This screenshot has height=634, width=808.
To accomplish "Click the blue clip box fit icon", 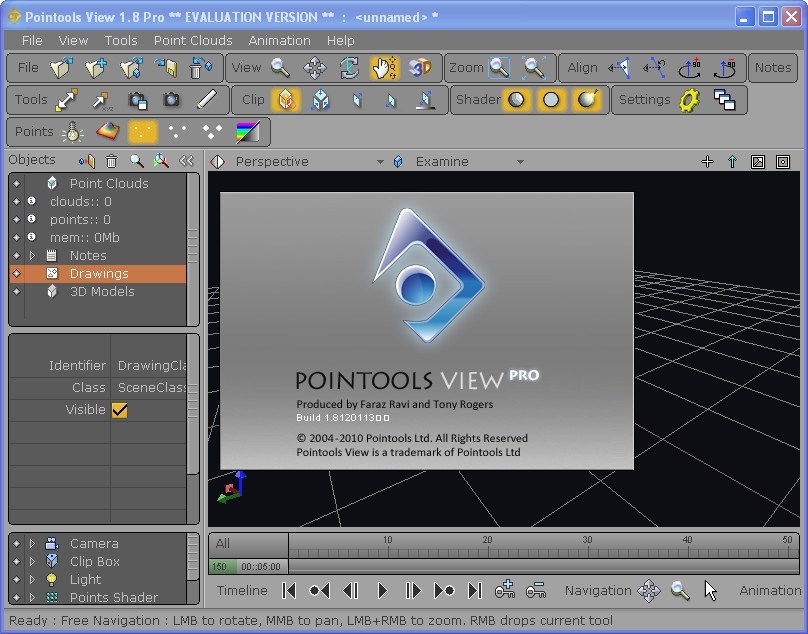I will pyautogui.click(x=321, y=100).
